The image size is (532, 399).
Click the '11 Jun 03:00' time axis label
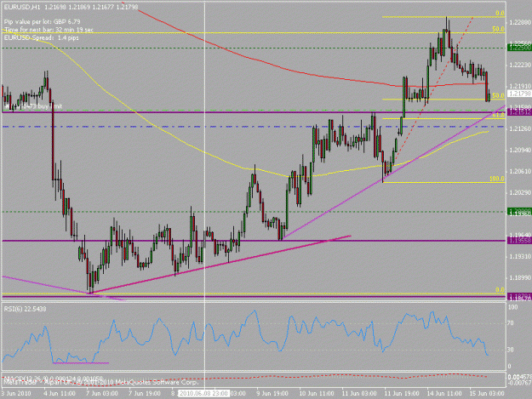coord(359,393)
